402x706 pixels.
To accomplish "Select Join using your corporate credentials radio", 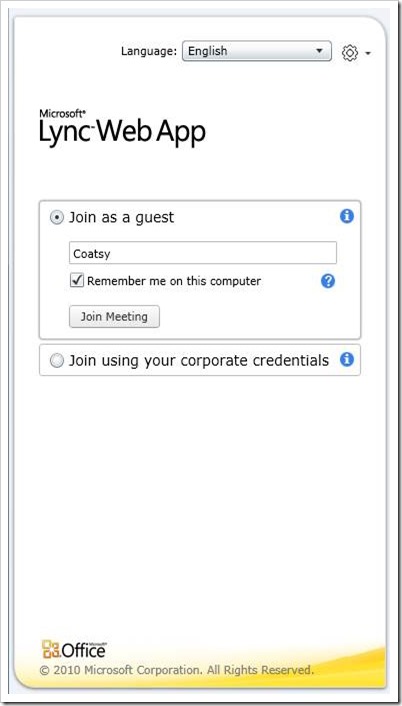I will click(x=57, y=361).
